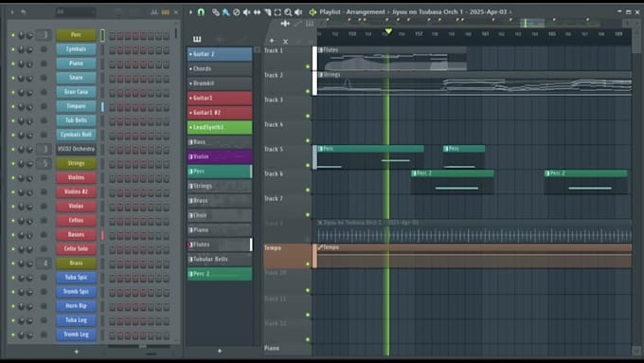Select the Choir pattern in picker

tap(220, 215)
